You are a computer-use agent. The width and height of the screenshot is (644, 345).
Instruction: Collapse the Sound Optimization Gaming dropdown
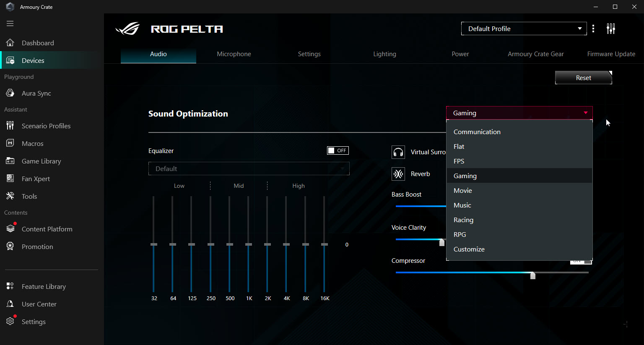point(519,113)
